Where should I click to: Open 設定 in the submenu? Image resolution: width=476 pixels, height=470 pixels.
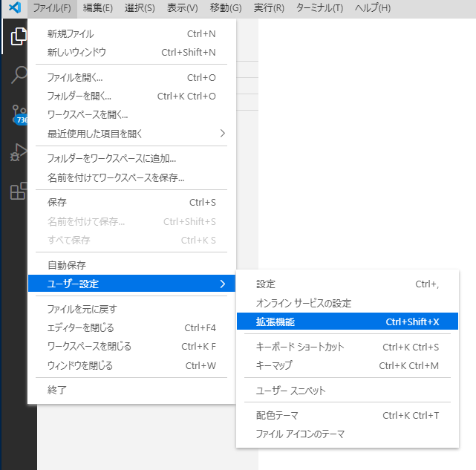348,284
